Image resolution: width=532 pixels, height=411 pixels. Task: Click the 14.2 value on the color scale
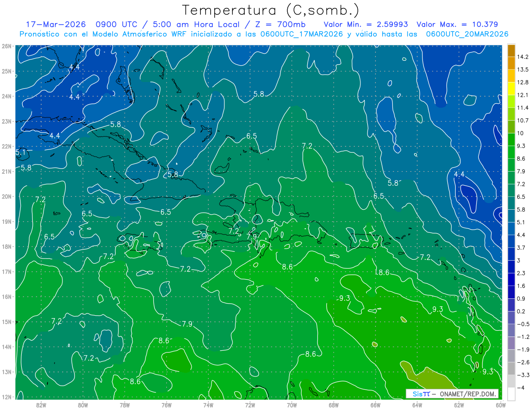(522, 57)
